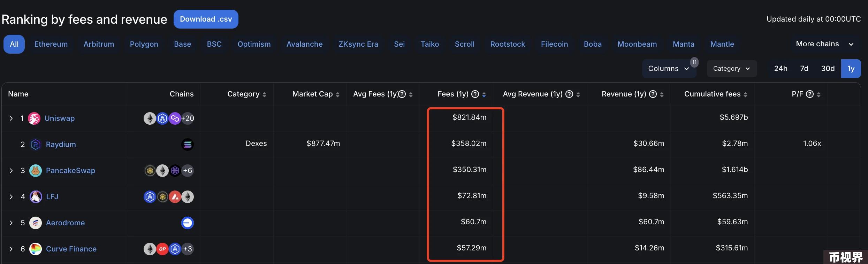Expand the Aerodrome row
Viewport: 868px width, 264px height.
pos(11,223)
